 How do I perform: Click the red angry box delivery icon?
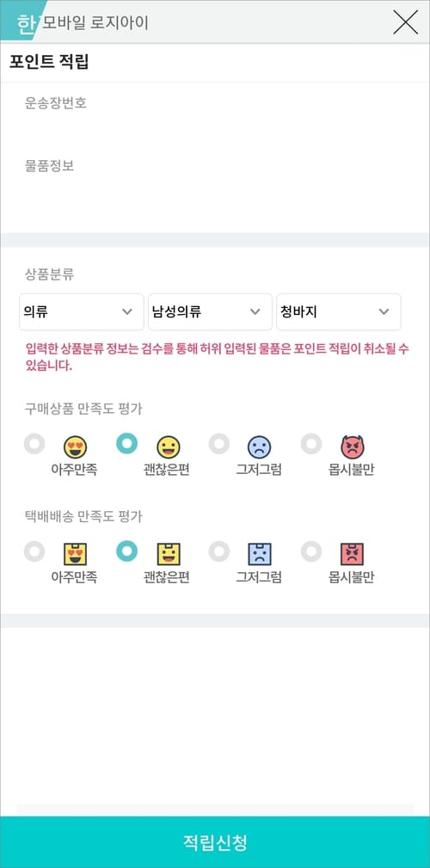(352, 554)
